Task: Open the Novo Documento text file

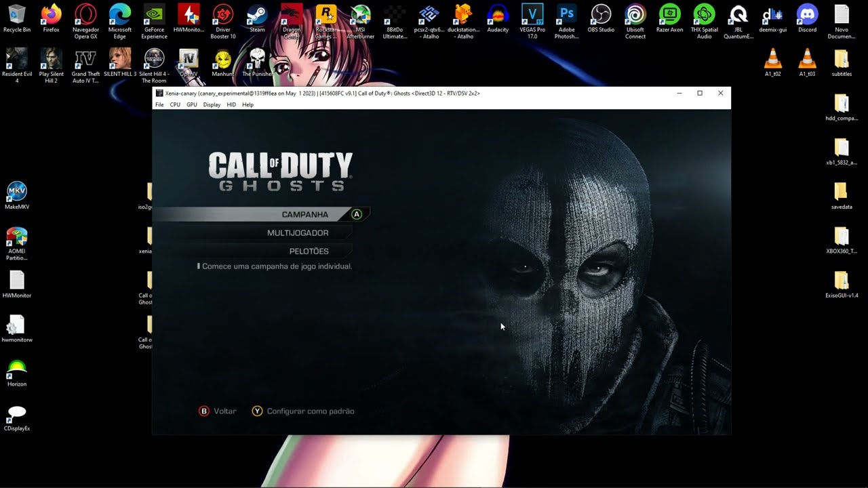Action: (842, 22)
